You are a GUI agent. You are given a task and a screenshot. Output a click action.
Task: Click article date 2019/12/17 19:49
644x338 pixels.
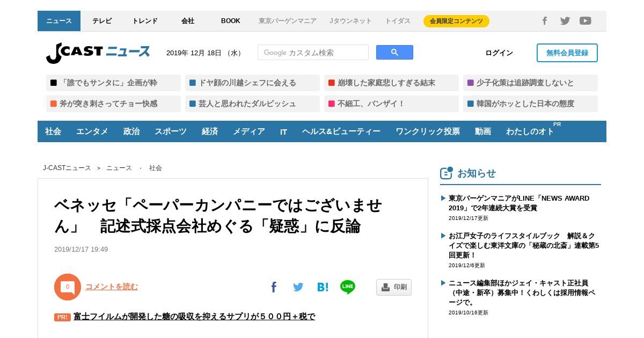[81, 249]
